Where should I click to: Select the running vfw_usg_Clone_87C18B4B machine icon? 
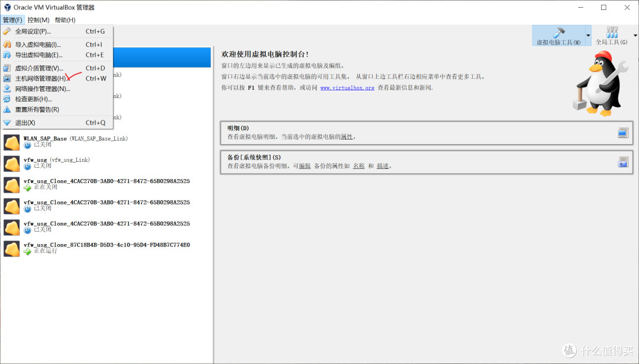(x=12, y=248)
